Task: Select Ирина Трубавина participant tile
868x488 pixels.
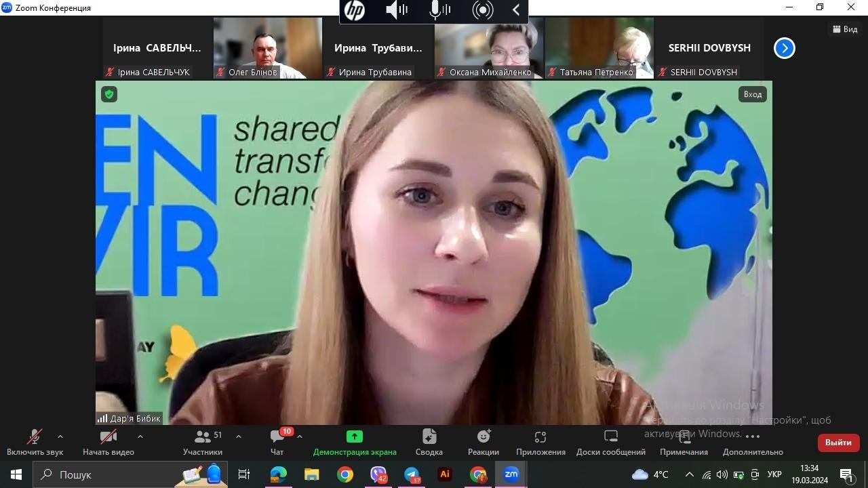Action: (x=378, y=48)
